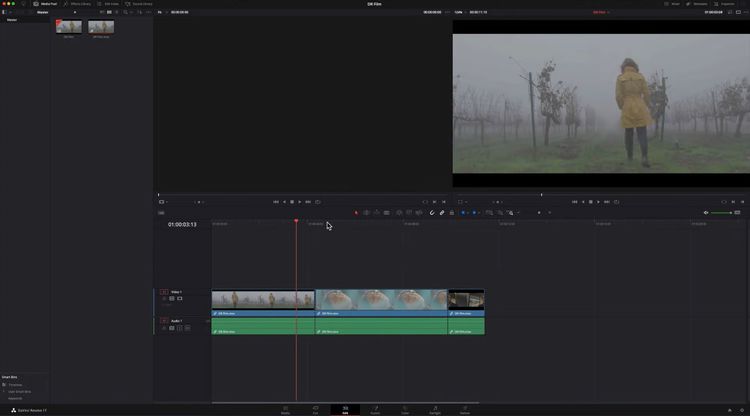Solo the Audio 1 track

(180, 328)
